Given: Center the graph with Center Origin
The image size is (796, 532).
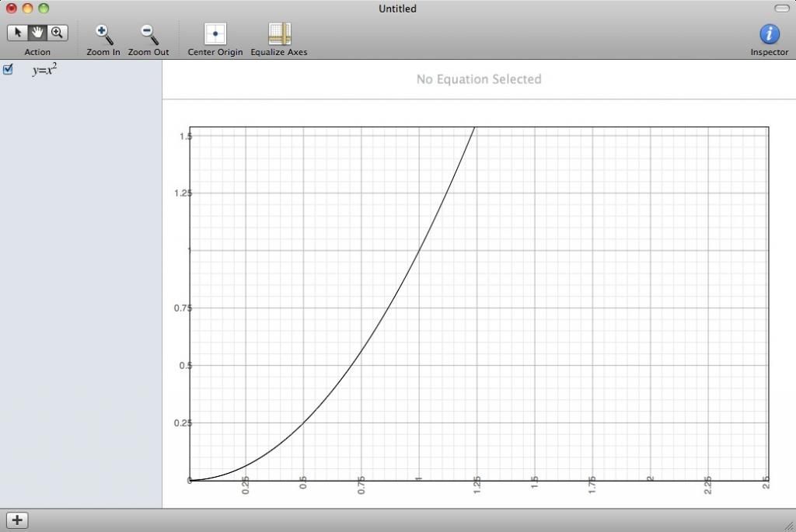Looking at the screenshot, I should pos(215,34).
